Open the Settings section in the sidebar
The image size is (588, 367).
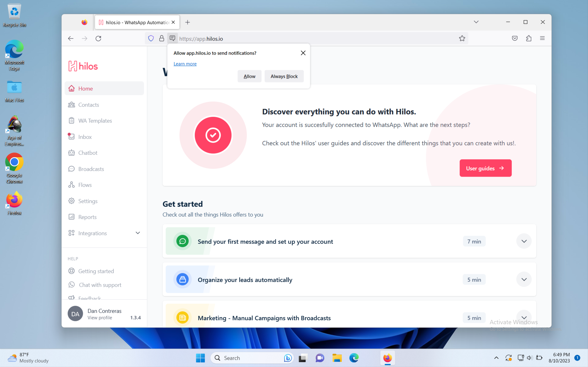pos(87,201)
